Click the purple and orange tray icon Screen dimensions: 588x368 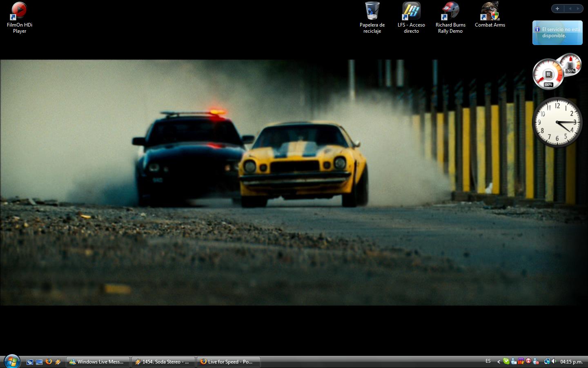(521, 361)
